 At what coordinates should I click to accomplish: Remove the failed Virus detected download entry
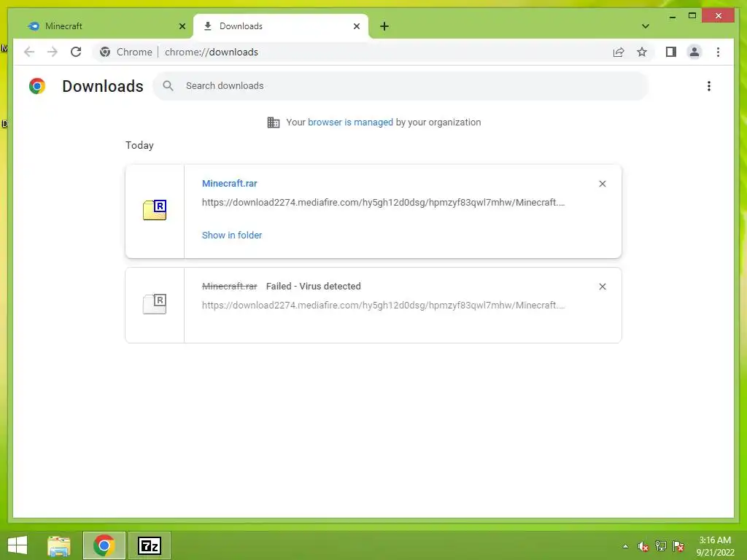click(x=602, y=287)
